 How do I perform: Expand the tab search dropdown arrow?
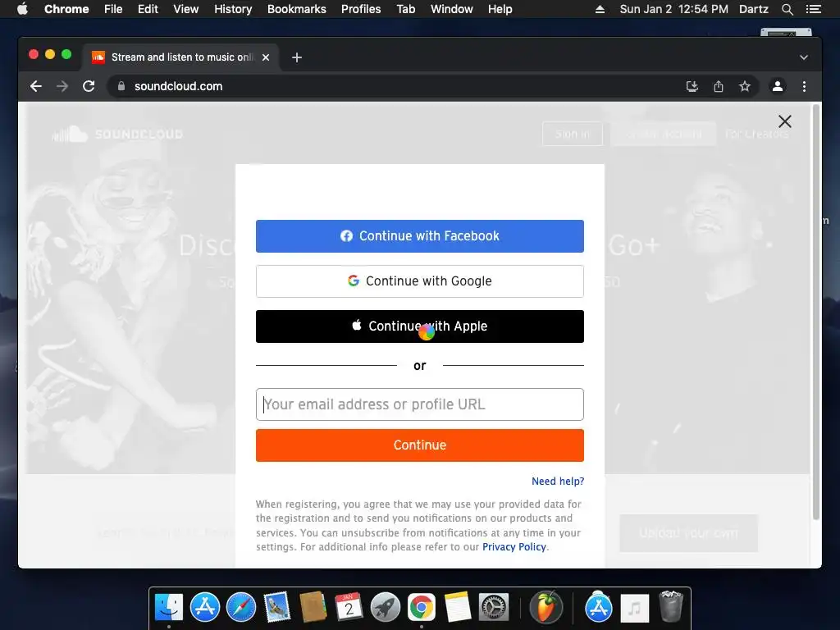click(x=804, y=57)
